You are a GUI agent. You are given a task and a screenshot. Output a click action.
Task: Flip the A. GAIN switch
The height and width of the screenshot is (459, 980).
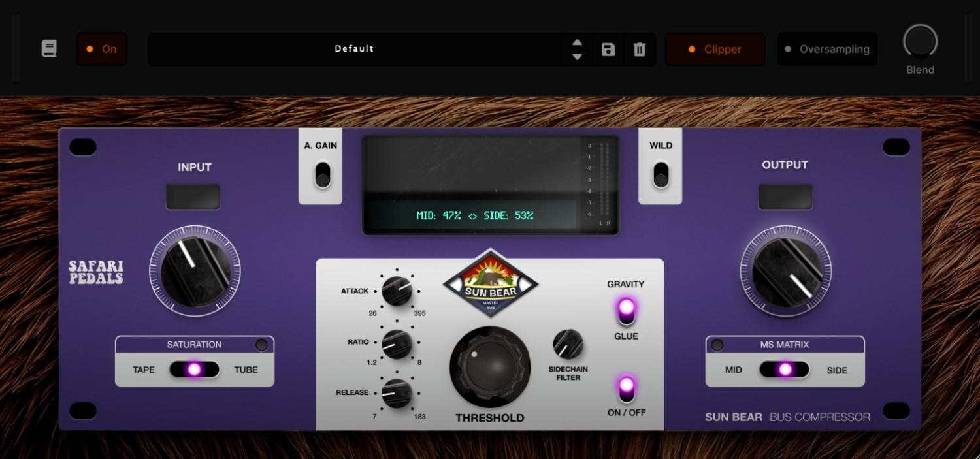[x=321, y=173]
